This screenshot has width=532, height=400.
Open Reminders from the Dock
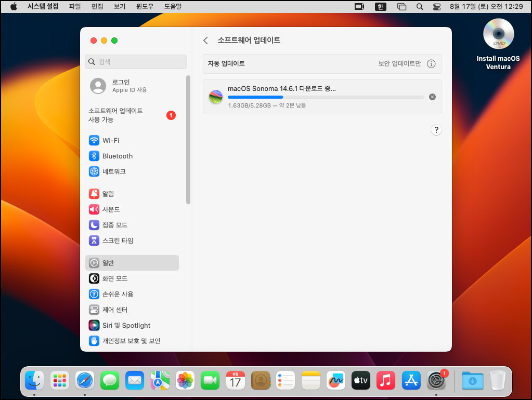coord(286,380)
